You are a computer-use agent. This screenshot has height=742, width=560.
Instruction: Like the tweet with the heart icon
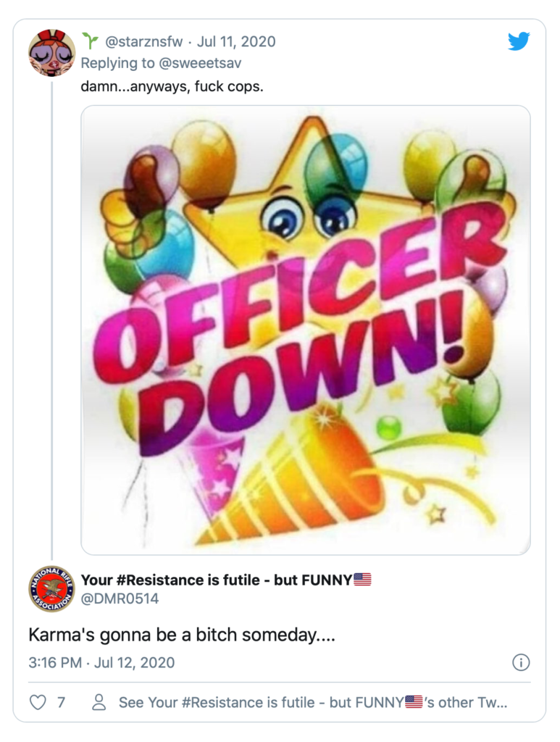click(x=38, y=702)
